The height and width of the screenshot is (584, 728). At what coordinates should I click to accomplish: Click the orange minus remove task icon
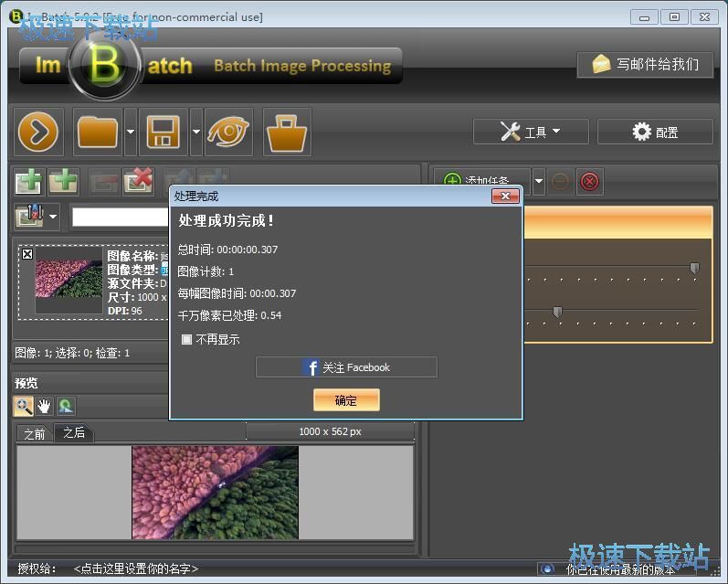[561, 181]
